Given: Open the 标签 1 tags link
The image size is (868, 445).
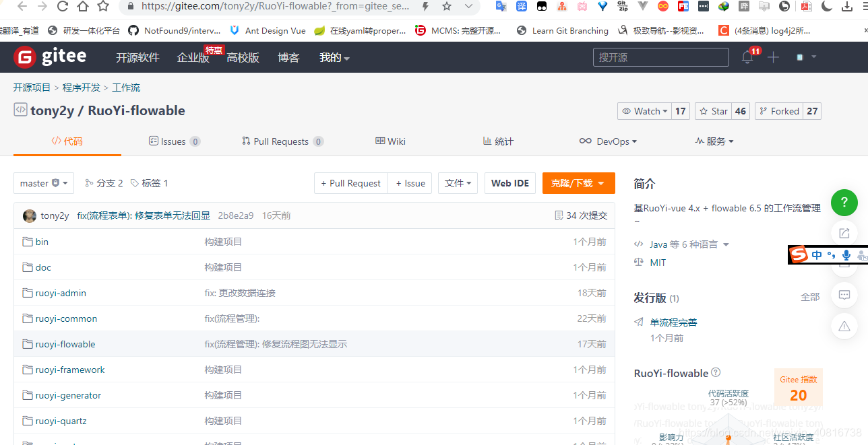Looking at the screenshot, I should (149, 183).
